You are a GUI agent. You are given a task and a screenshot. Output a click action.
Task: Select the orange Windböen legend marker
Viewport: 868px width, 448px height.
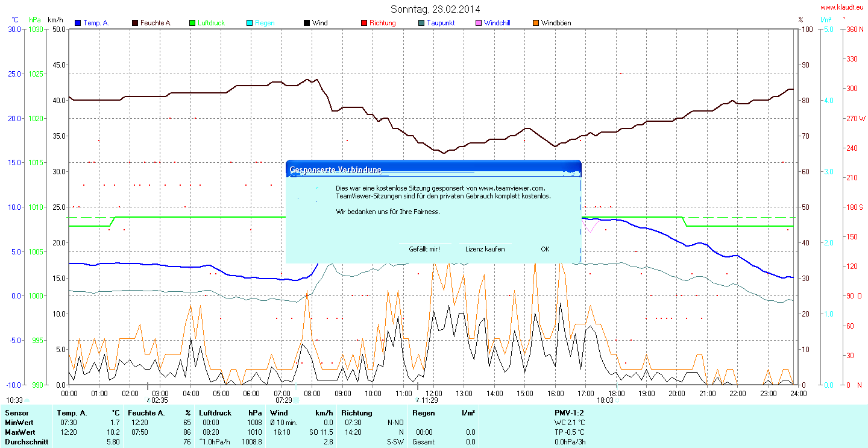tap(536, 23)
